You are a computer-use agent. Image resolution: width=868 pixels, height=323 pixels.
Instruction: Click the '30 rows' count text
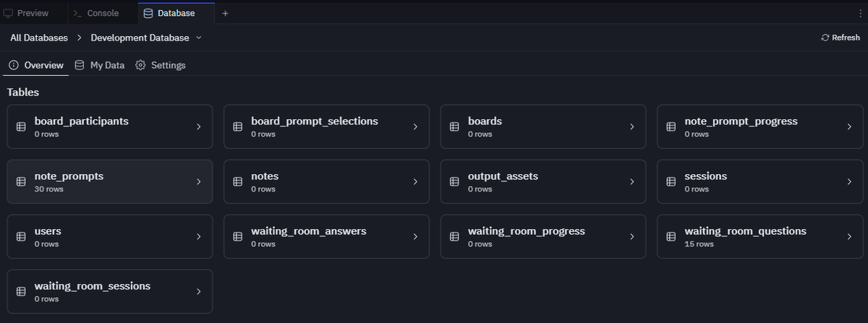(49, 189)
